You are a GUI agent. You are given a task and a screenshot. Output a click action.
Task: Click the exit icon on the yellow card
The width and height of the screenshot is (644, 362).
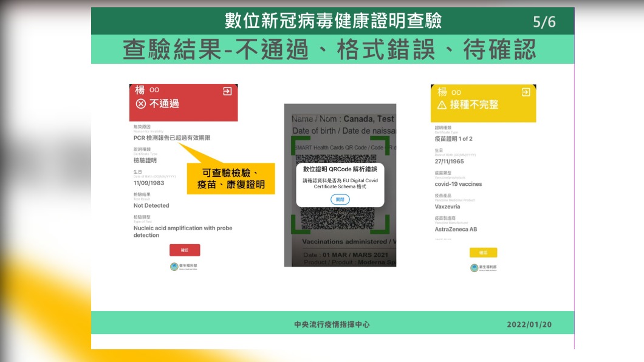tap(526, 92)
